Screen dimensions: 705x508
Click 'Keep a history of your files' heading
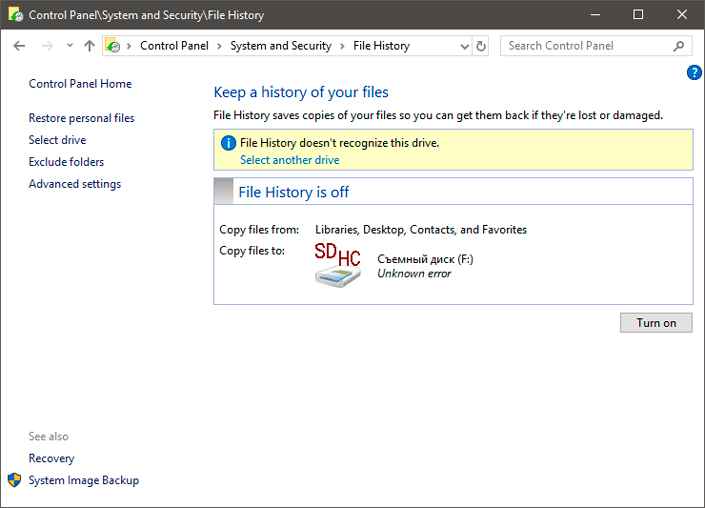coord(301,92)
